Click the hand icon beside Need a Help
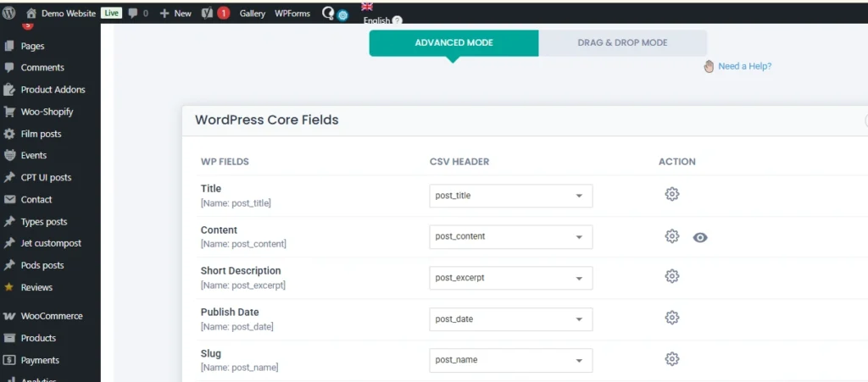This screenshot has width=868, height=382. click(709, 67)
